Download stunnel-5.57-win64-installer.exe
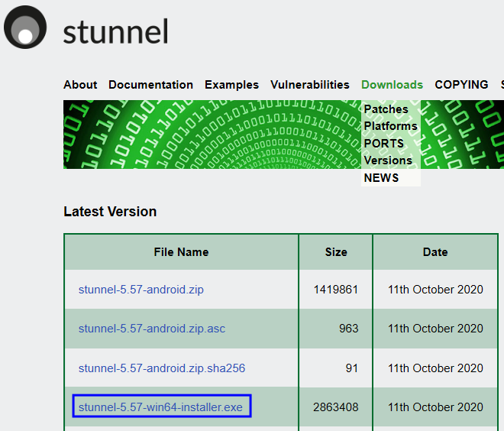Image resolution: width=504 pixels, height=431 pixels. coord(160,407)
